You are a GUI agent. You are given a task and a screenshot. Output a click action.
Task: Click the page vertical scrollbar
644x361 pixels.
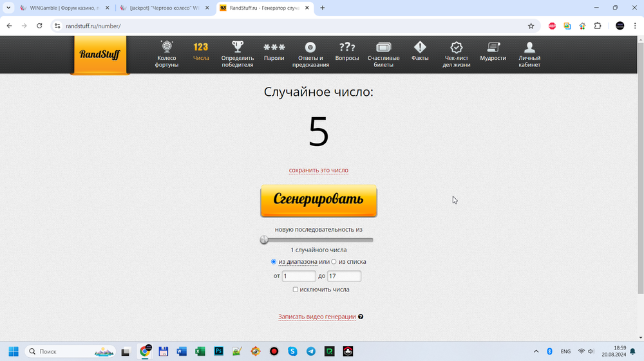click(641, 168)
